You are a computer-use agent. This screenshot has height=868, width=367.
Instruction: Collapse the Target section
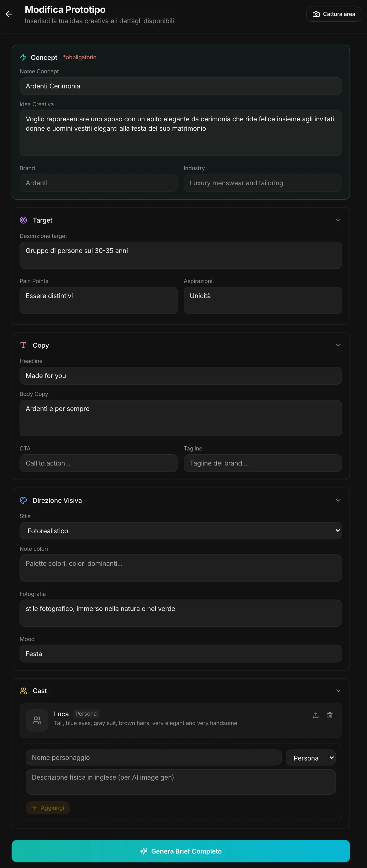coord(338,220)
